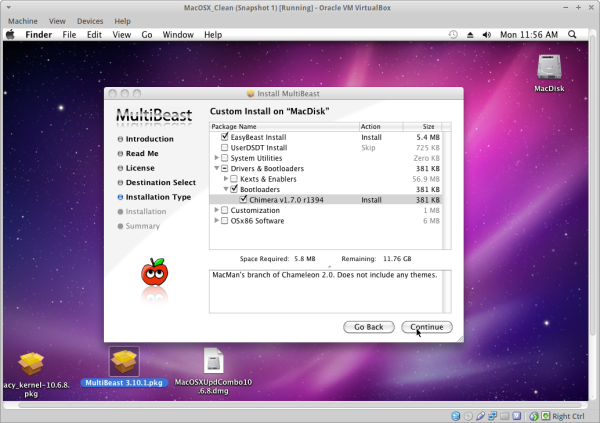Click the eject icon in menu bar
The height and width of the screenshot is (423, 600).
click(x=470, y=35)
